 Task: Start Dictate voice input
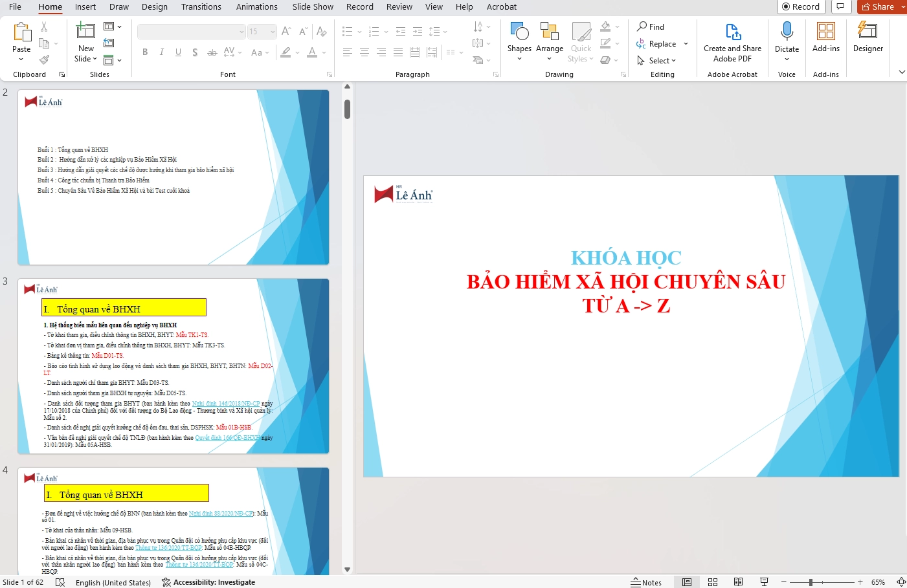(x=787, y=38)
